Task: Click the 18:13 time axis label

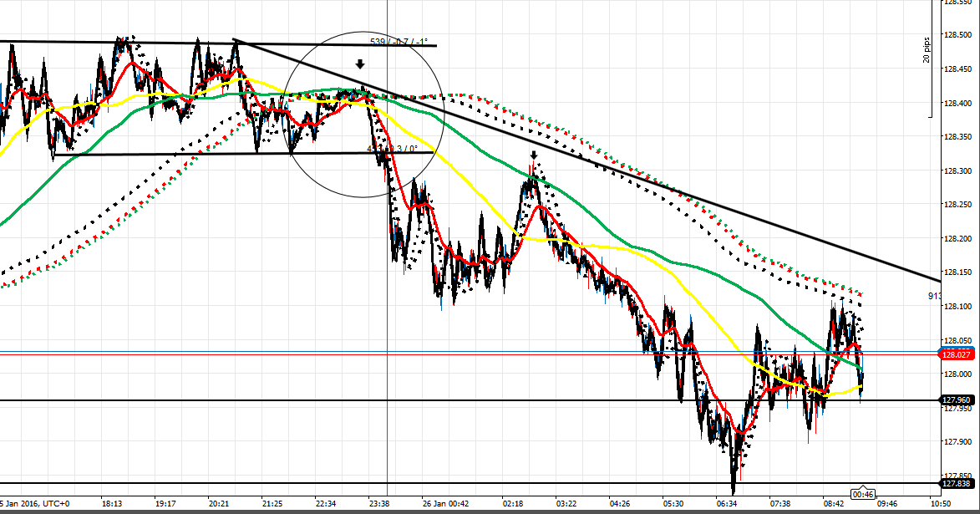Action: (112, 503)
